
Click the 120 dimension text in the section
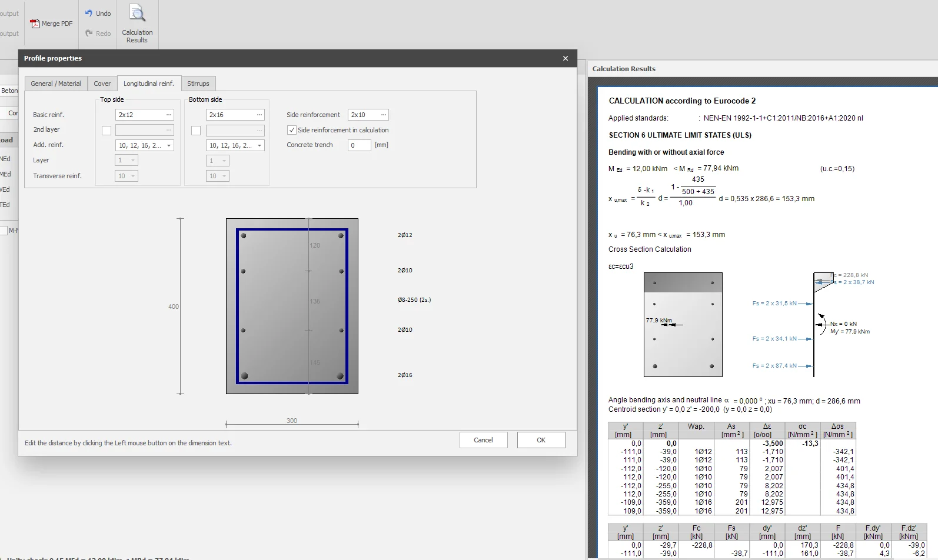click(315, 245)
